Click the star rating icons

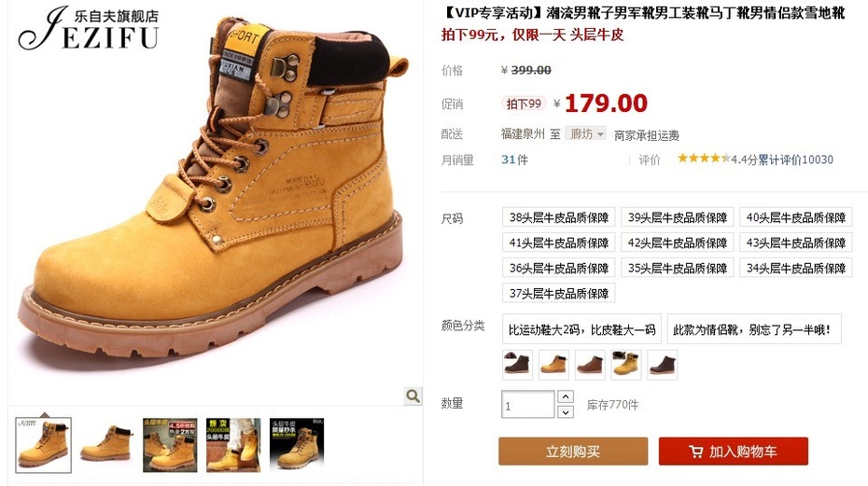[x=704, y=159]
